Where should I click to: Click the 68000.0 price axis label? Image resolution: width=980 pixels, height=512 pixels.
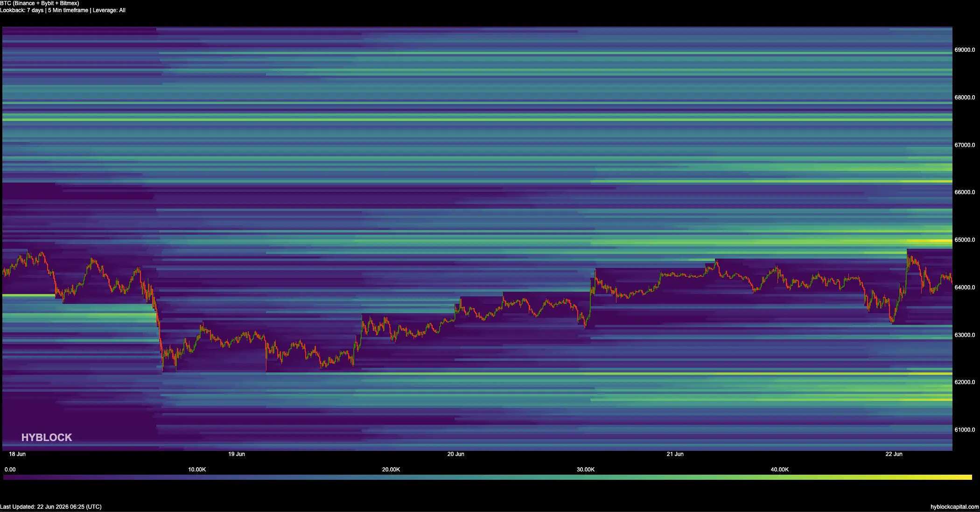pos(965,98)
